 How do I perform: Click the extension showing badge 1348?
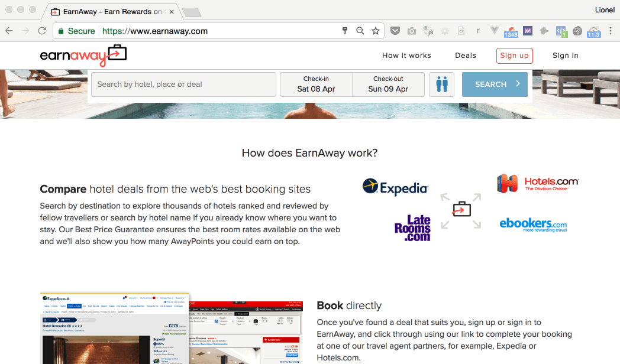tap(511, 31)
